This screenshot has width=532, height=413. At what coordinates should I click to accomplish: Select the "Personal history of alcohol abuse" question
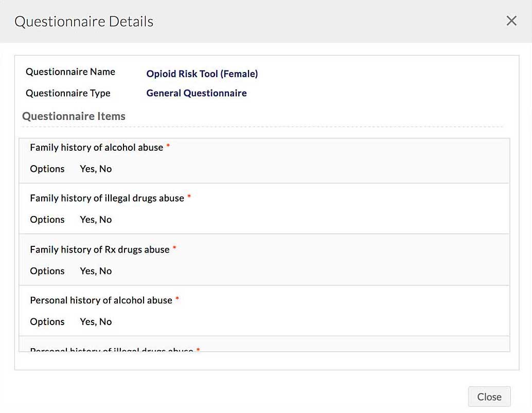(101, 300)
